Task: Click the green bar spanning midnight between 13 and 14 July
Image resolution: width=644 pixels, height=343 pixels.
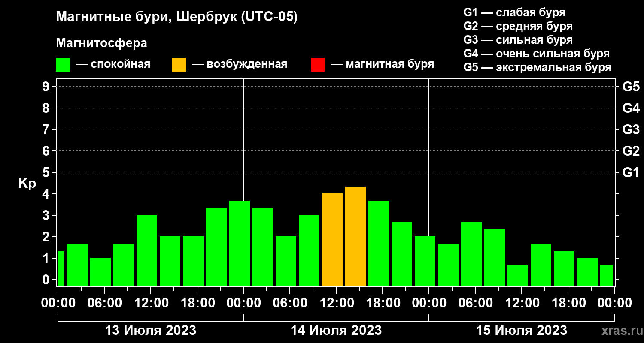Action: coord(240,244)
